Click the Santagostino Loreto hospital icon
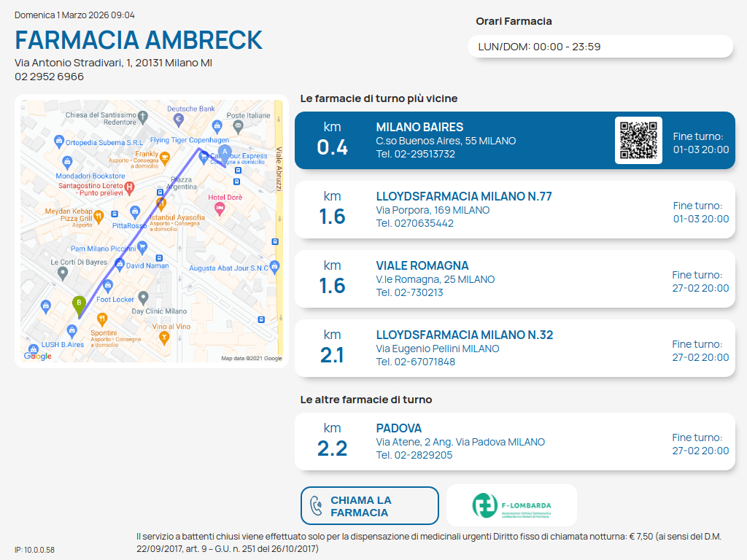Screen dimensions: 747x560 tap(130, 188)
